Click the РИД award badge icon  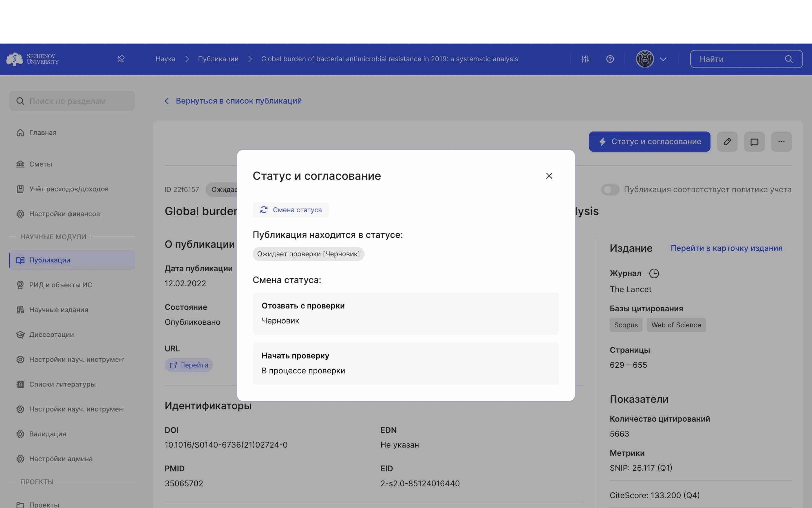tap(20, 285)
